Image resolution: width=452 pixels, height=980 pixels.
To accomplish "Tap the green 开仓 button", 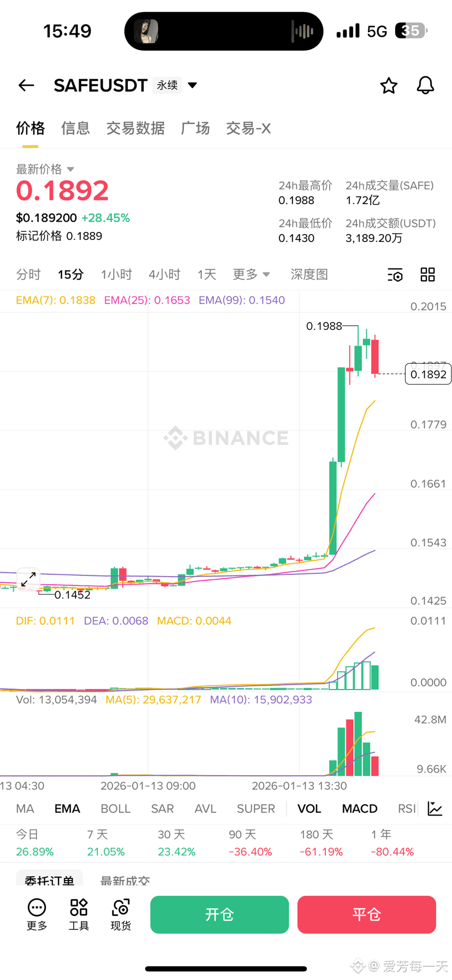I will click(219, 914).
